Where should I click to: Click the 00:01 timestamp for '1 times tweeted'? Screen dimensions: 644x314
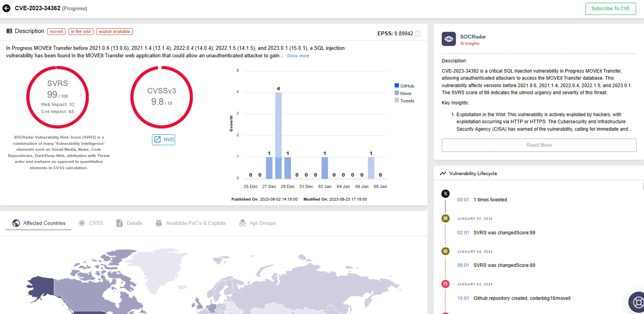[x=463, y=200]
